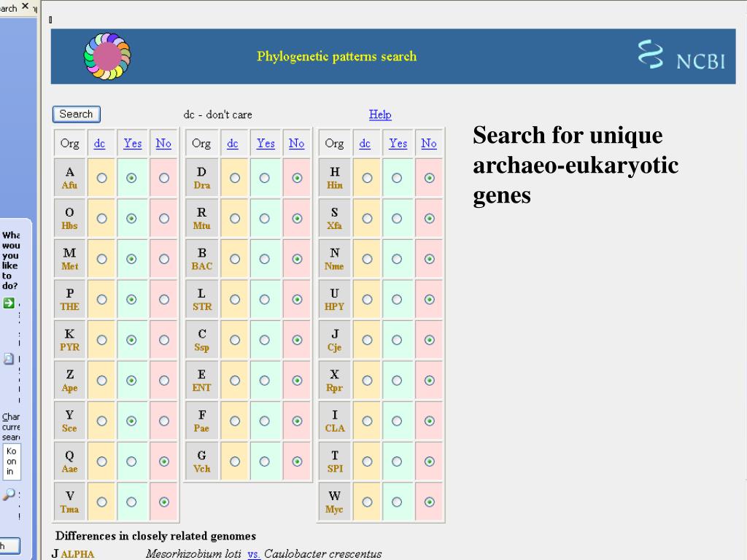Viewport: 747px width, 560px height.
Task: Select 'Yes' radio for I CLA
Action: pos(396,421)
